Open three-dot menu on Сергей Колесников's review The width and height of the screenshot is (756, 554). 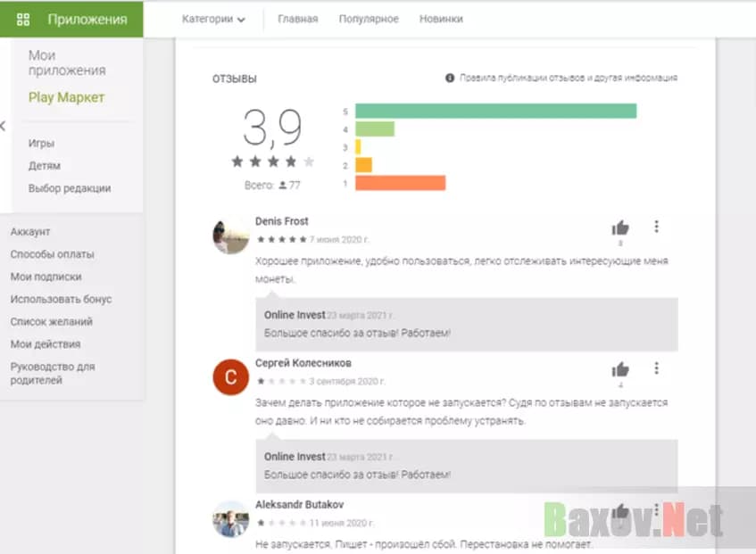click(x=656, y=368)
